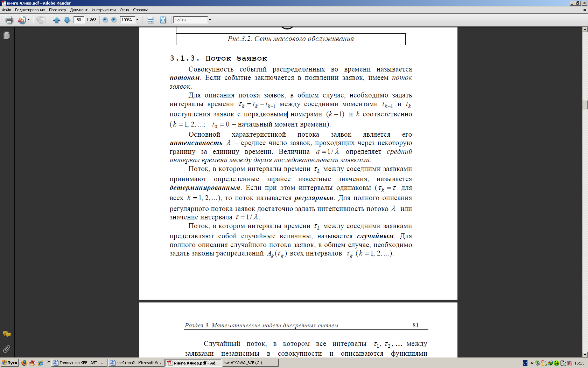
Task: Open the Окно menu
Action: pos(124,10)
